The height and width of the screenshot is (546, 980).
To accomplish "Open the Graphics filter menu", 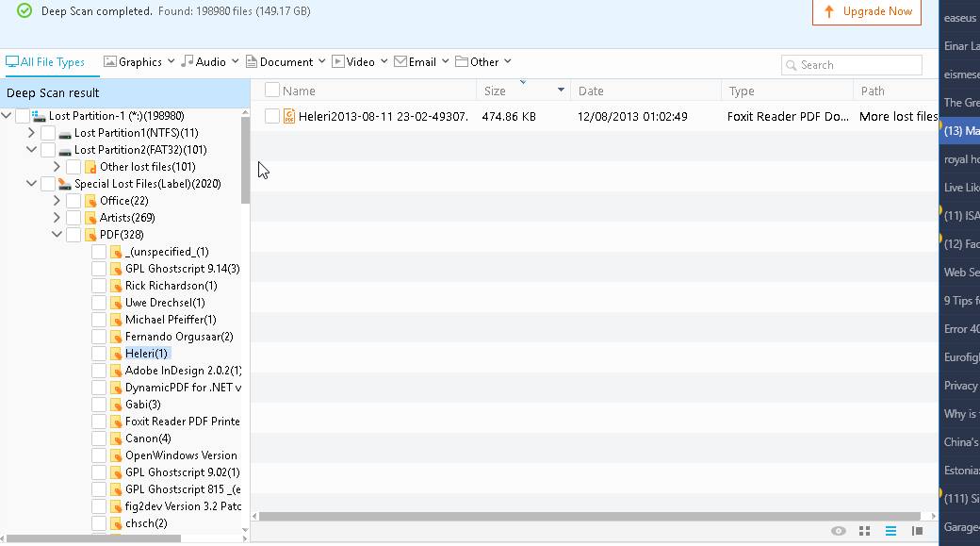I will click(139, 62).
